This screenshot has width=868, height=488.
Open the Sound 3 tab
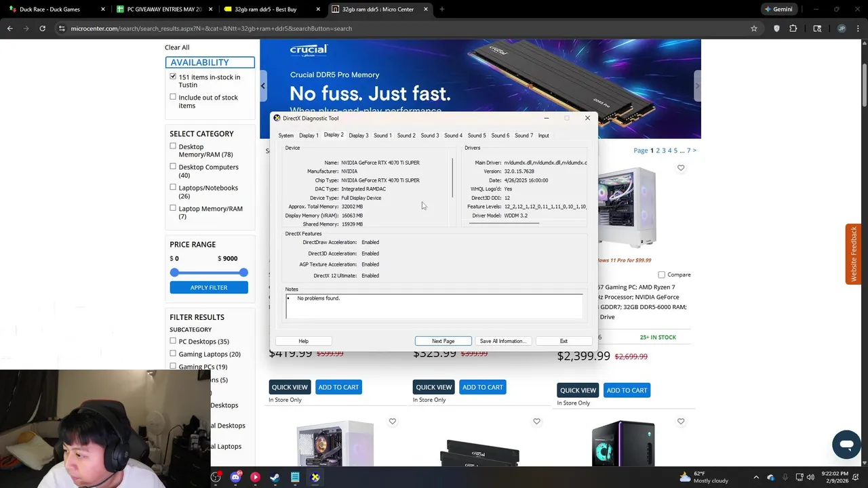430,136
